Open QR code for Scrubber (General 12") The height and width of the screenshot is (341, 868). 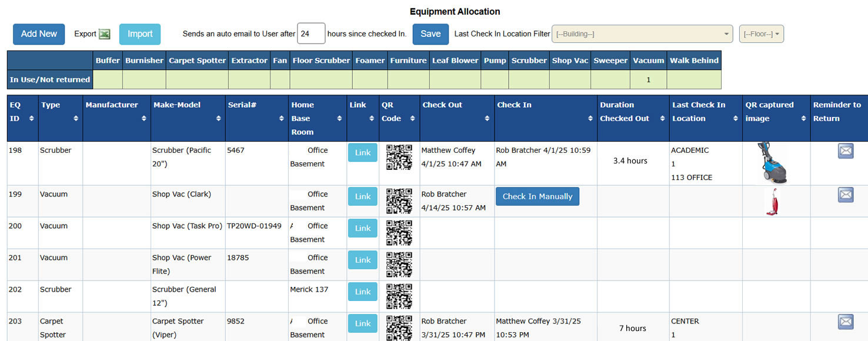399,296
